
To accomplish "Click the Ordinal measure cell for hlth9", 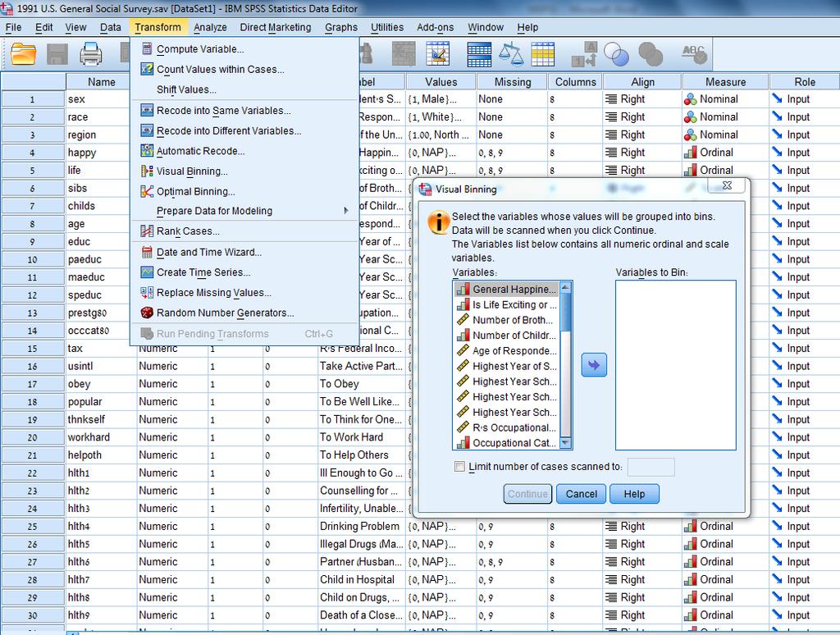I will (x=725, y=615).
